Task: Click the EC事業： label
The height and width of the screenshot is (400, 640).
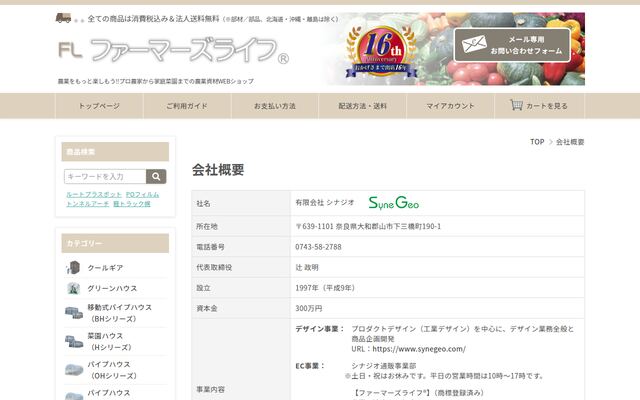Action: 310,366
